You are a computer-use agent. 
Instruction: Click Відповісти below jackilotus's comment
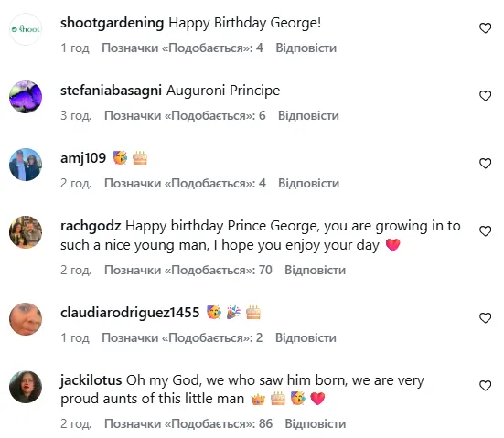coord(316,424)
